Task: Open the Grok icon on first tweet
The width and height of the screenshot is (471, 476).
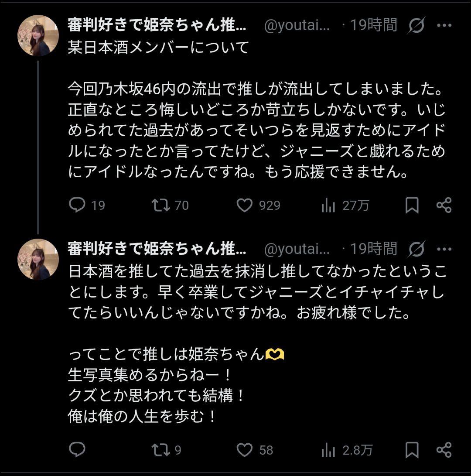Action: click(x=416, y=26)
